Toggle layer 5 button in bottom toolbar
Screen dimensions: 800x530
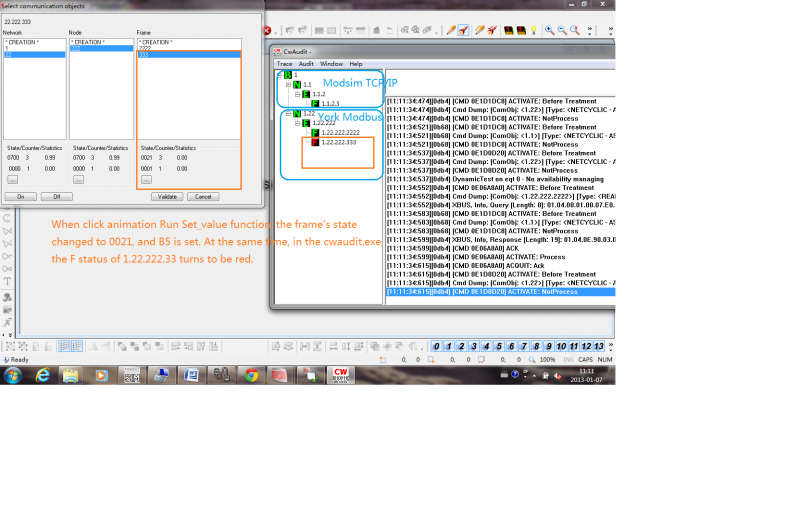[x=499, y=346]
